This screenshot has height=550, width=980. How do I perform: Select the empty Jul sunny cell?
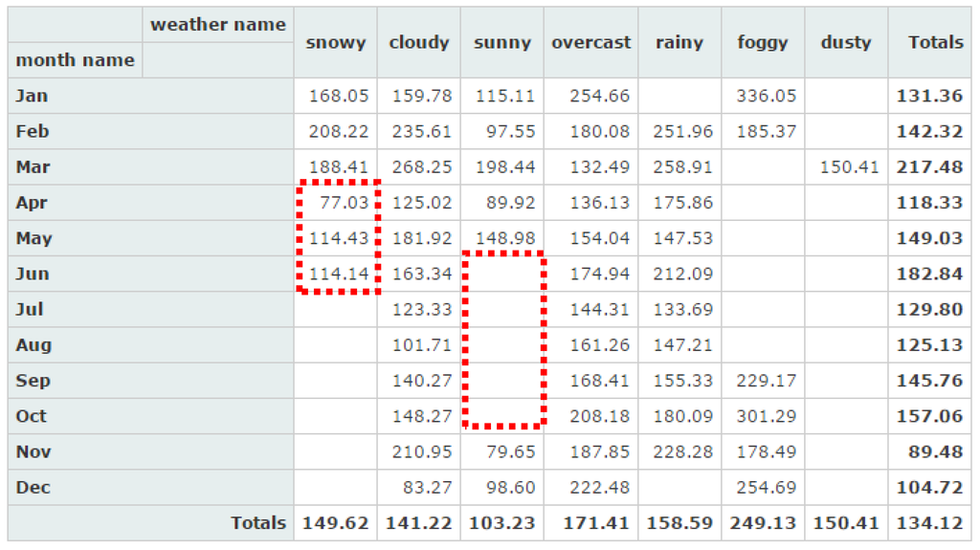502,310
